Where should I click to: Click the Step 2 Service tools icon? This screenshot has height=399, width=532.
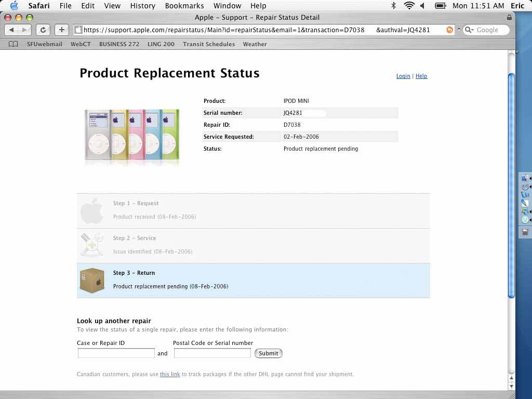click(92, 245)
